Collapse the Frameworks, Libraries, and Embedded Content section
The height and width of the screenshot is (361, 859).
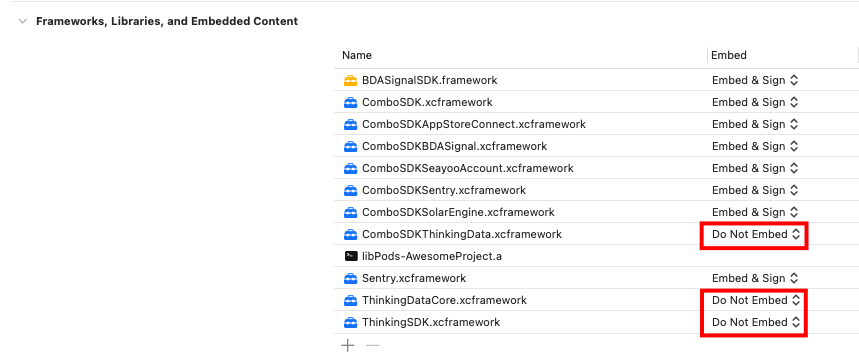[x=22, y=21]
